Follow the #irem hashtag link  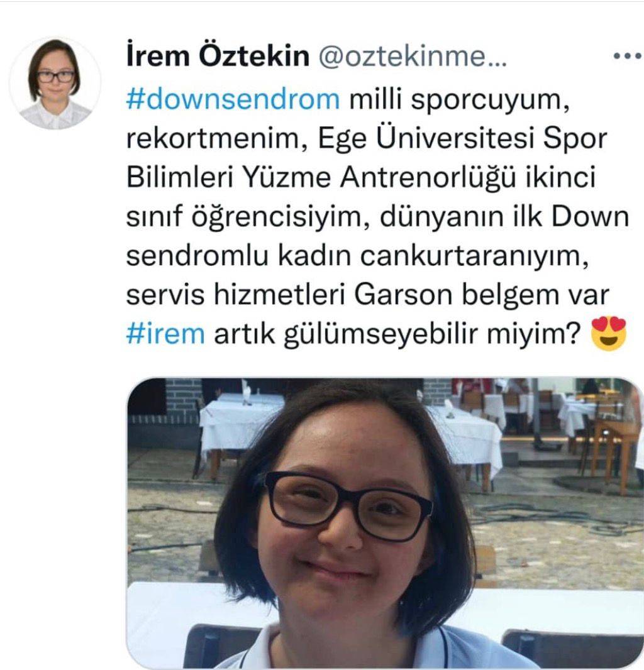165,334
